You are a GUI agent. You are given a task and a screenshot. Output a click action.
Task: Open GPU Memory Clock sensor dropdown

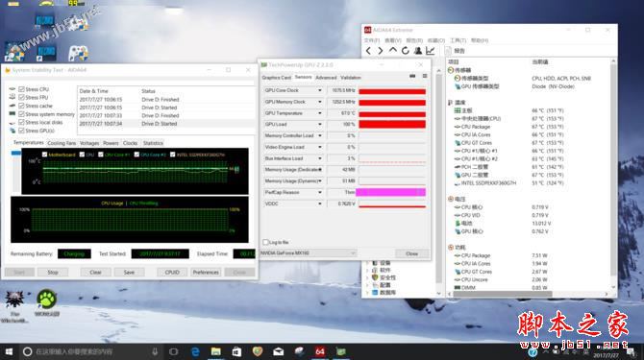point(319,102)
